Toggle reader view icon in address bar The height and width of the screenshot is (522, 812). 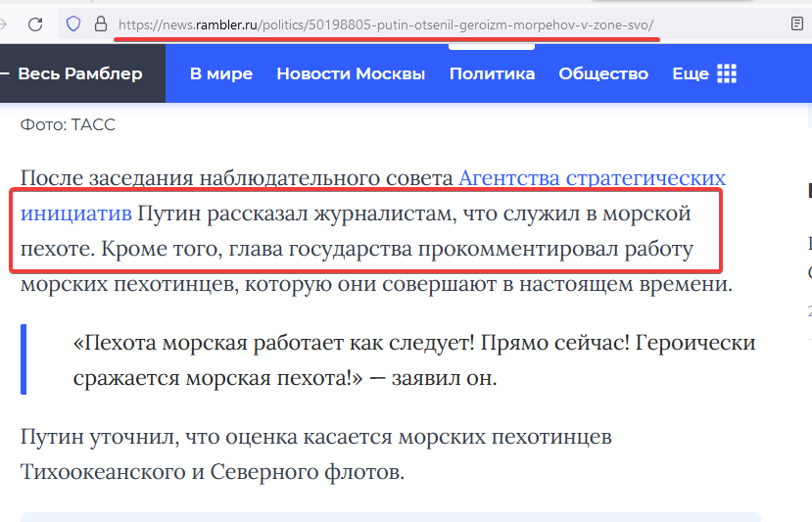click(797, 24)
